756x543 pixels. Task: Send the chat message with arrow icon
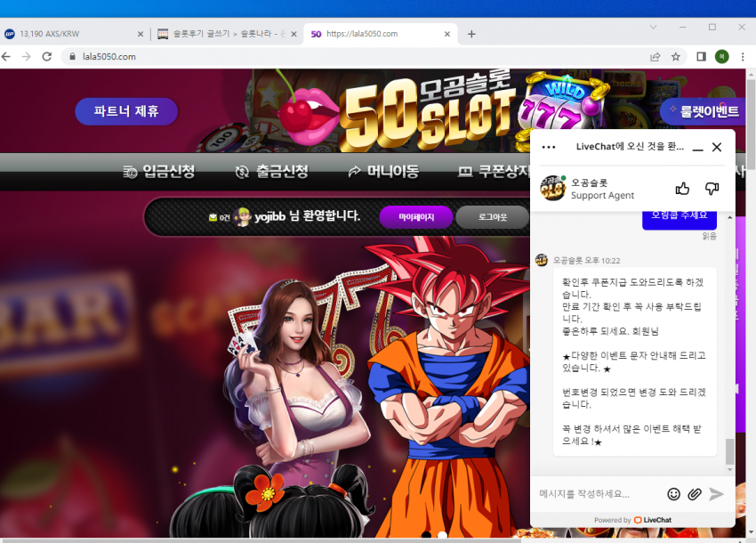click(716, 494)
